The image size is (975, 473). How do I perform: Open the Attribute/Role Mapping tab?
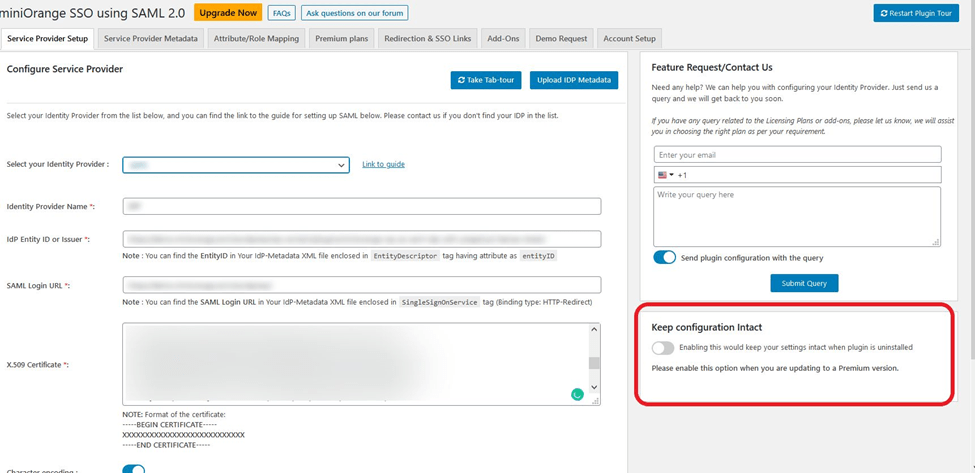pos(256,39)
